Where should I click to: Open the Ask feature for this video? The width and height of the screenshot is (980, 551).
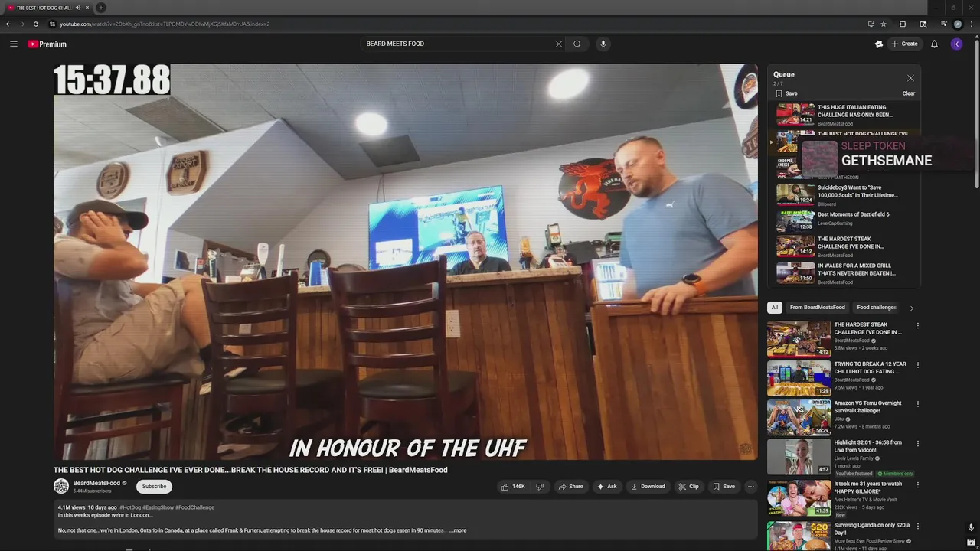pos(607,486)
